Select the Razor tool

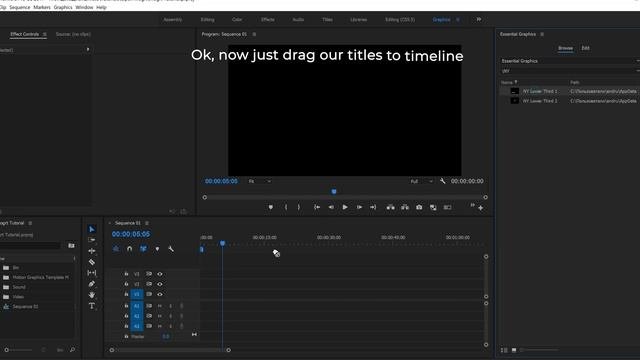92,262
